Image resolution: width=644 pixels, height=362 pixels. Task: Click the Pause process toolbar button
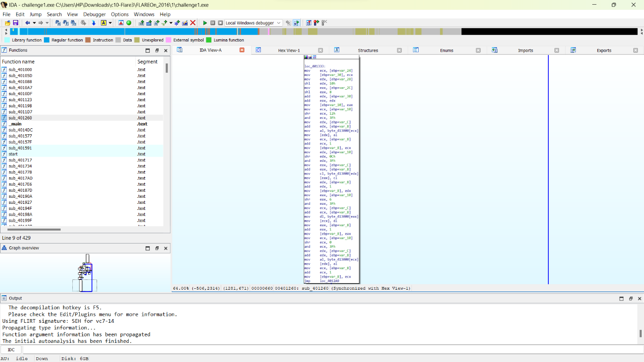click(213, 23)
